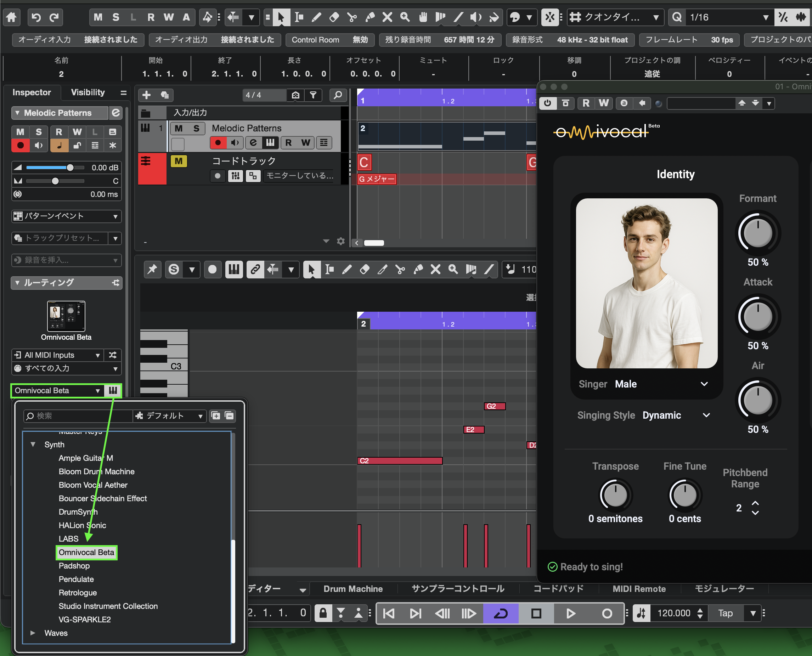Click the tempo value 120.000
Viewport: 812px width, 656px height.
(x=674, y=613)
